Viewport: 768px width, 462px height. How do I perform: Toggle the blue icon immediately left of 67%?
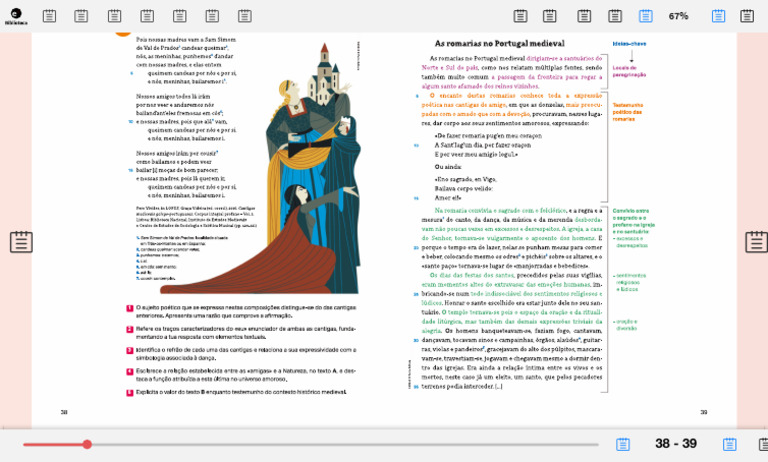tap(646, 16)
